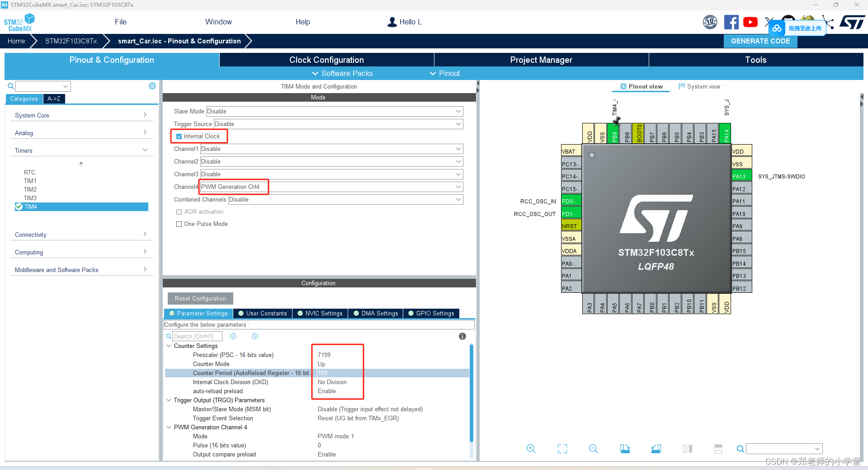Toggle the Internal Clock checkbox
The image size is (868, 470).
(179, 136)
